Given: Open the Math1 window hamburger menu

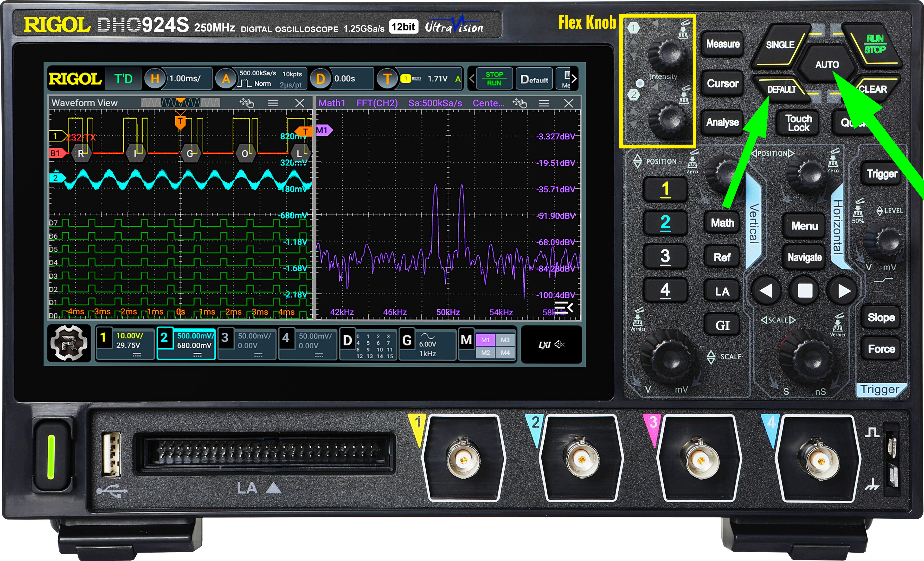Looking at the screenshot, I should click(544, 103).
